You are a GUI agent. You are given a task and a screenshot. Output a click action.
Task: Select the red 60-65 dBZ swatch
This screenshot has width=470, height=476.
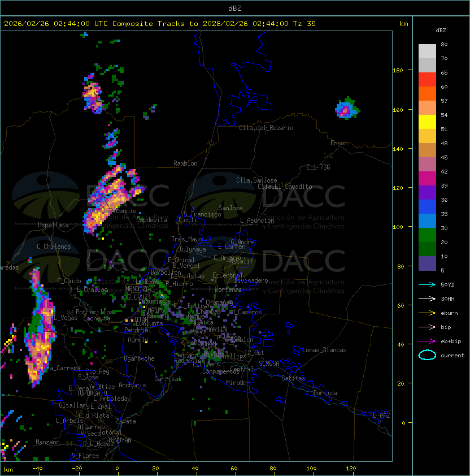coord(427,80)
